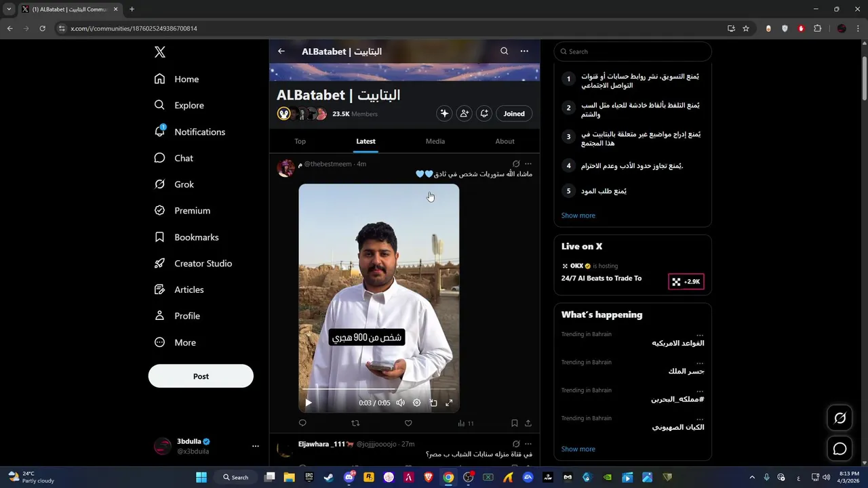Viewport: 868px width, 488px height.
Task: Click the Joined button
Action: (514, 114)
